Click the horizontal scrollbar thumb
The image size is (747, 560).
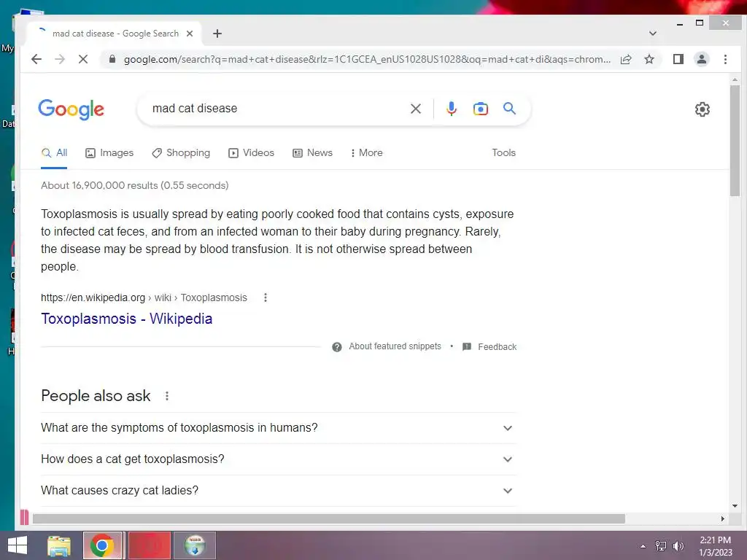click(329, 518)
